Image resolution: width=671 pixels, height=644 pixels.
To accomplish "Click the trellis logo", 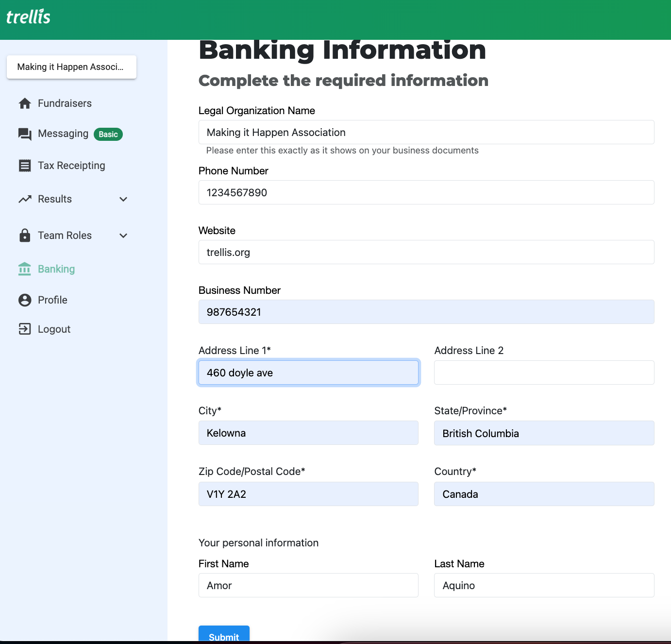I will (28, 17).
